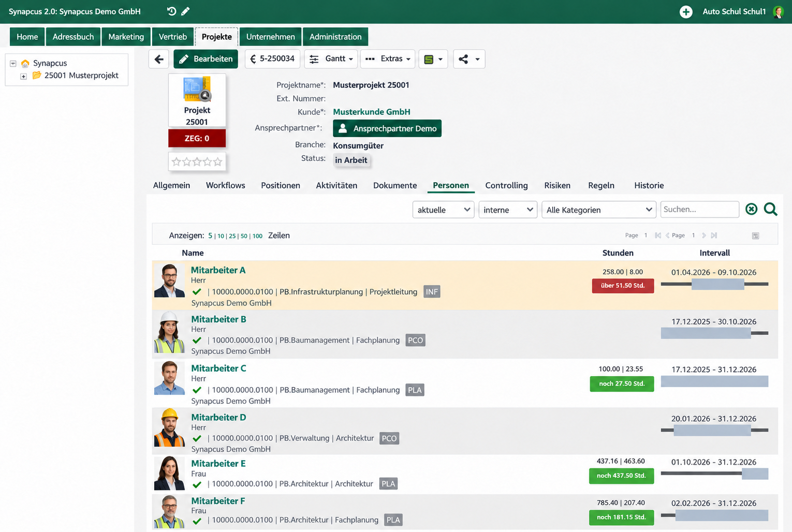Screen dimensions: 792x532
Task: Click the white plus icon in the header
Action: click(686, 11)
